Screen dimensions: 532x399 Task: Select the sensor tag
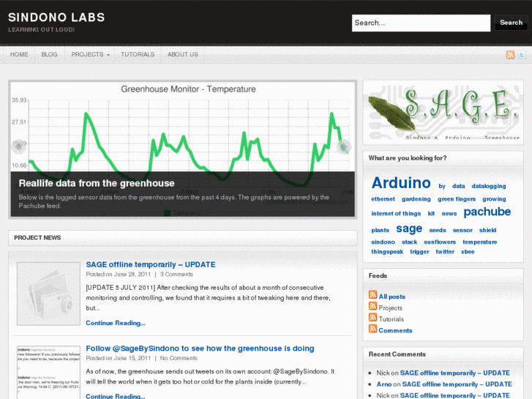coord(462,230)
